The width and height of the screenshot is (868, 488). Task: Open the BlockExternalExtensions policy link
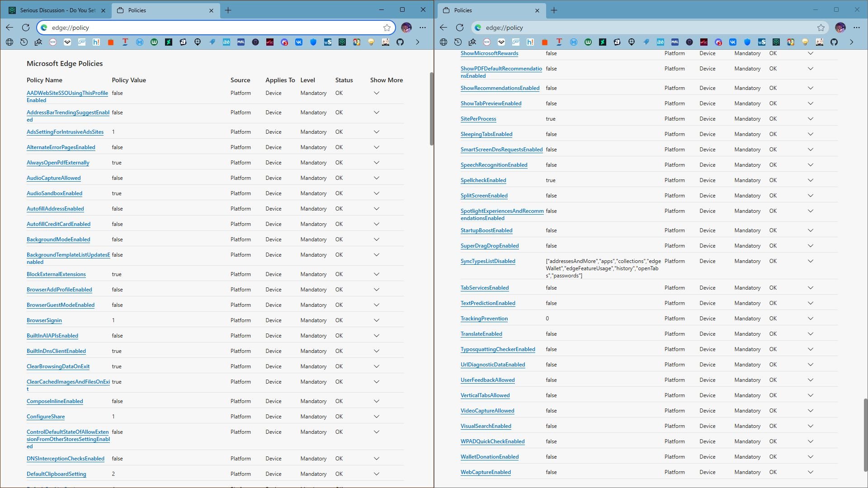pyautogui.click(x=56, y=274)
